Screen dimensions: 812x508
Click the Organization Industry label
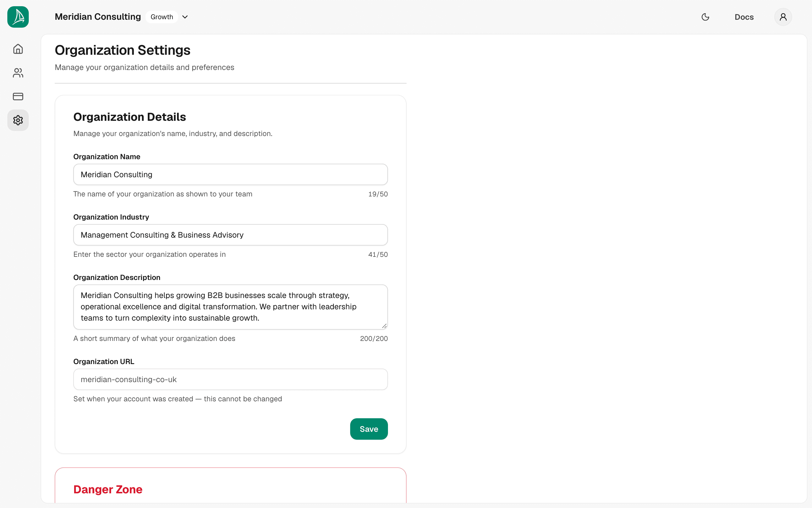click(111, 217)
